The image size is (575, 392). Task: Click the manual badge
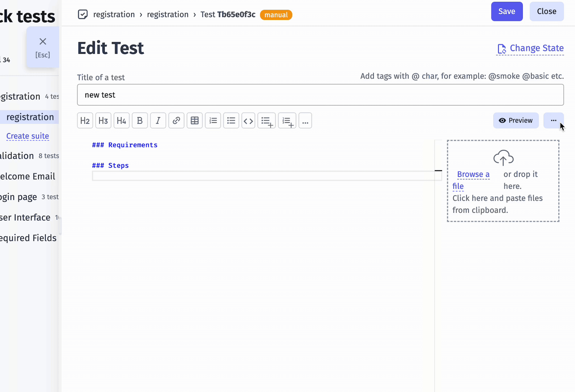pos(276,15)
